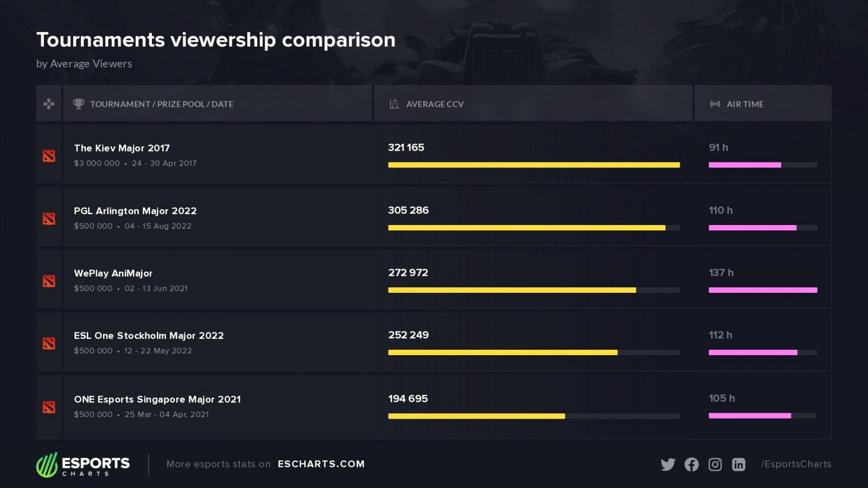The image size is (868, 488).
Task: Click the trophy icon in header
Action: 79,104
